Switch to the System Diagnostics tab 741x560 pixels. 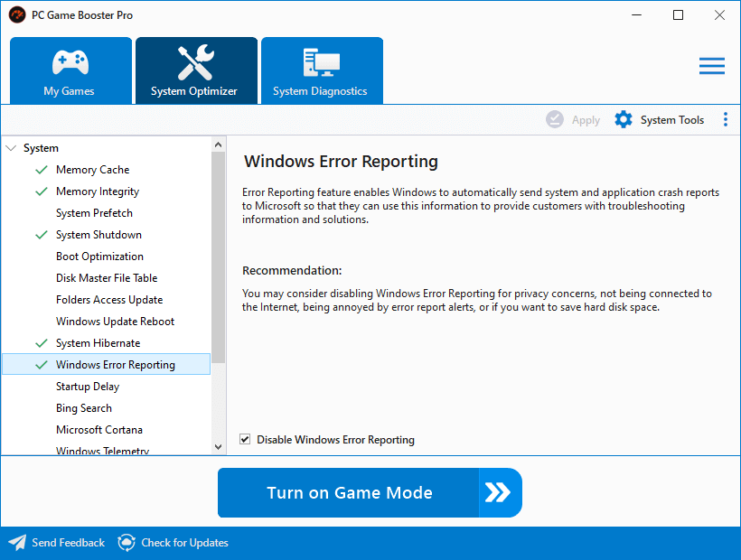(x=322, y=89)
